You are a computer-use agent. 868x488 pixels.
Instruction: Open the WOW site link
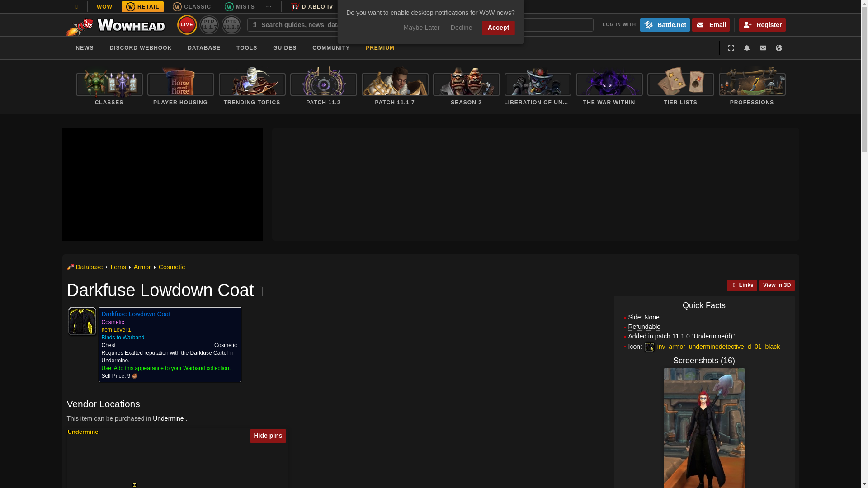point(104,7)
